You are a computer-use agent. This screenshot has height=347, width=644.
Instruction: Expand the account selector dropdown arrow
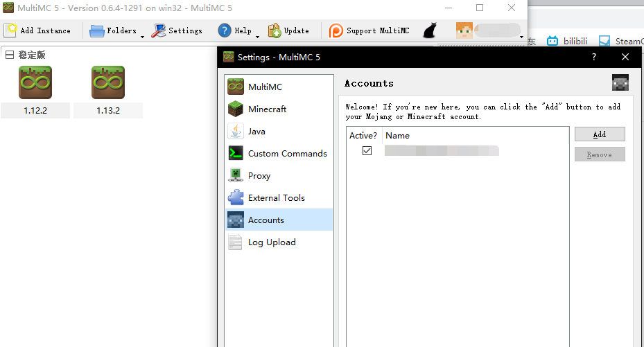521,37
